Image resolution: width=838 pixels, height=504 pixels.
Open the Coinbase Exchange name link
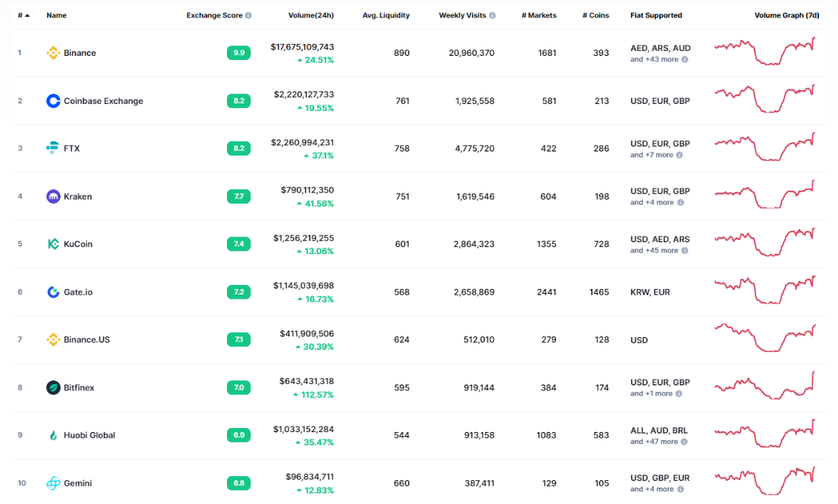click(103, 101)
